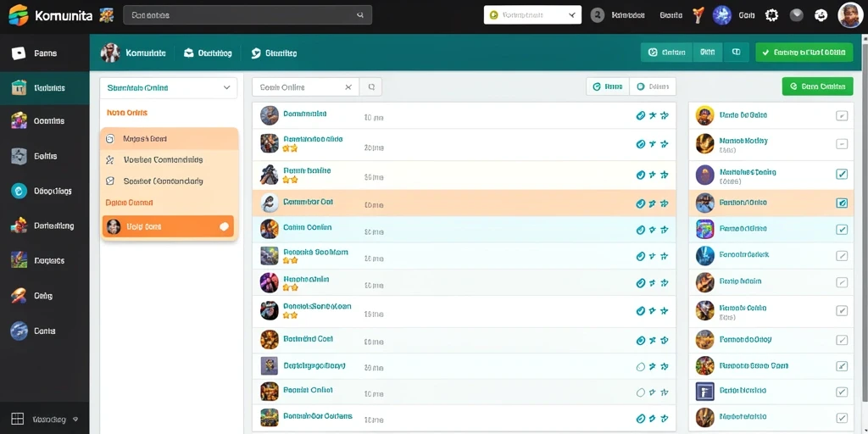Viewport: 868px width, 434px height.
Task: Select the white cube sidebar item
Action: 45,53
